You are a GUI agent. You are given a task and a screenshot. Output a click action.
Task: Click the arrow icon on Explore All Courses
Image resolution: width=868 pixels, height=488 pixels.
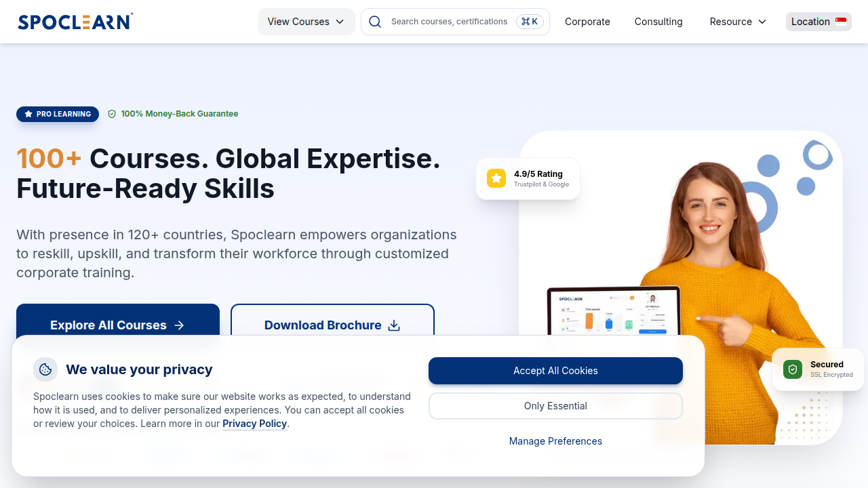click(x=179, y=325)
